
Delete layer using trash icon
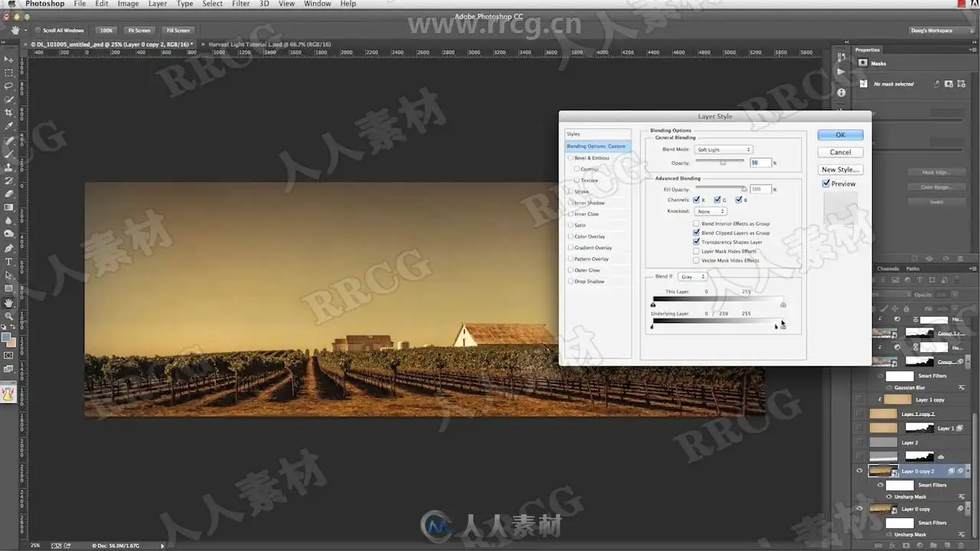coord(962,546)
